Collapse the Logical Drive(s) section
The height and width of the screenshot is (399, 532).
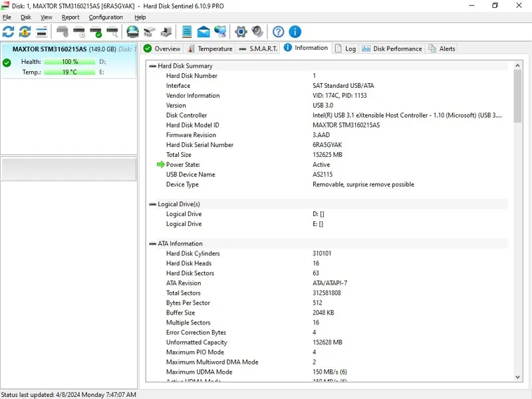(x=153, y=204)
